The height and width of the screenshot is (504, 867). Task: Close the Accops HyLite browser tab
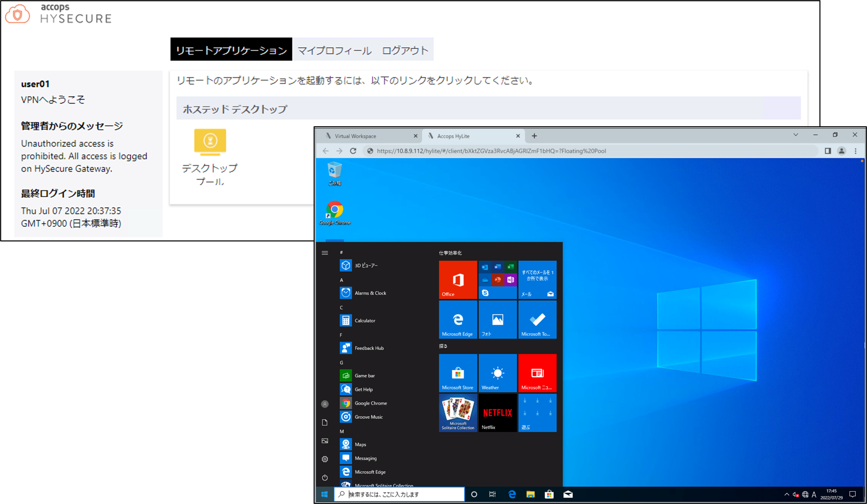tap(518, 136)
